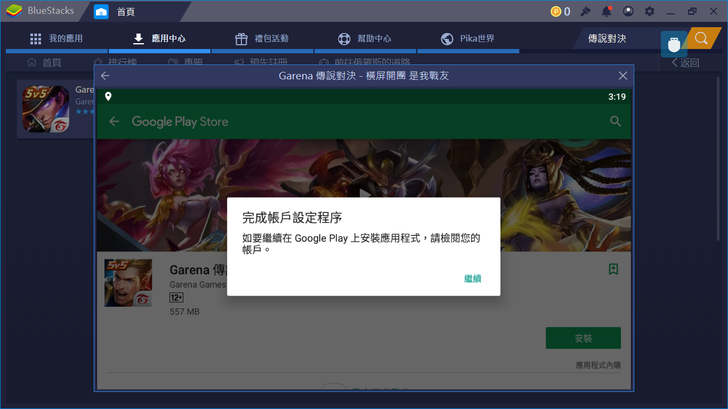Click the Garena app icon in Play Store
The image size is (728, 409).
128,283
